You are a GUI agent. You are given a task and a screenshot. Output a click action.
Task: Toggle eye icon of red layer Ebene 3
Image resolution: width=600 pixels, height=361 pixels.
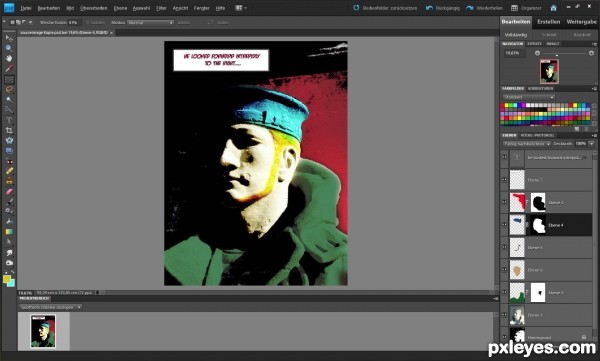coord(504,202)
